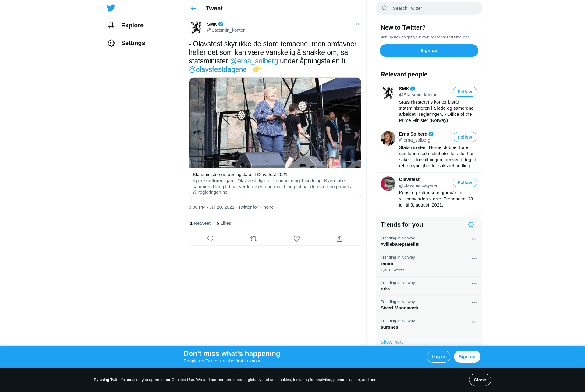The image size is (585, 392).
Task: Go back using the arrow icon
Action: 193,8
